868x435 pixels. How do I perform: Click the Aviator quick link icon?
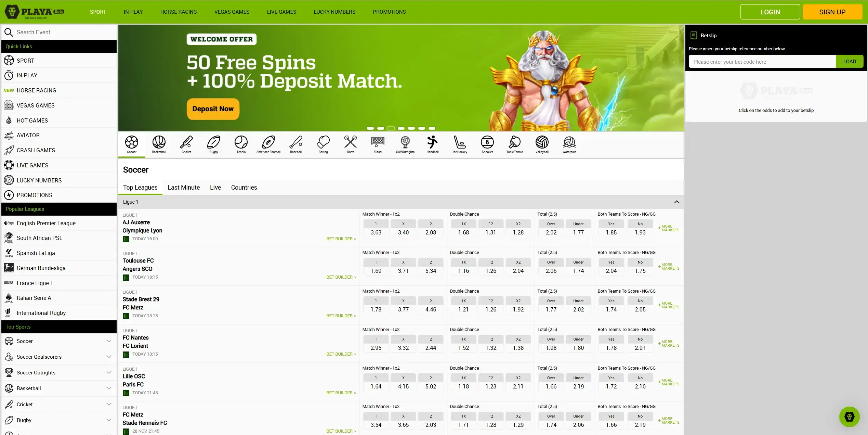coord(9,136)
